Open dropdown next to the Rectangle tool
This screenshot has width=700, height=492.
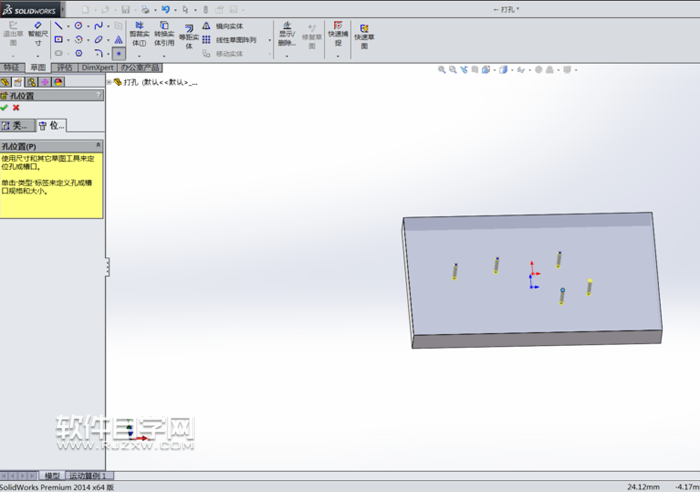(x=68, y=40)
